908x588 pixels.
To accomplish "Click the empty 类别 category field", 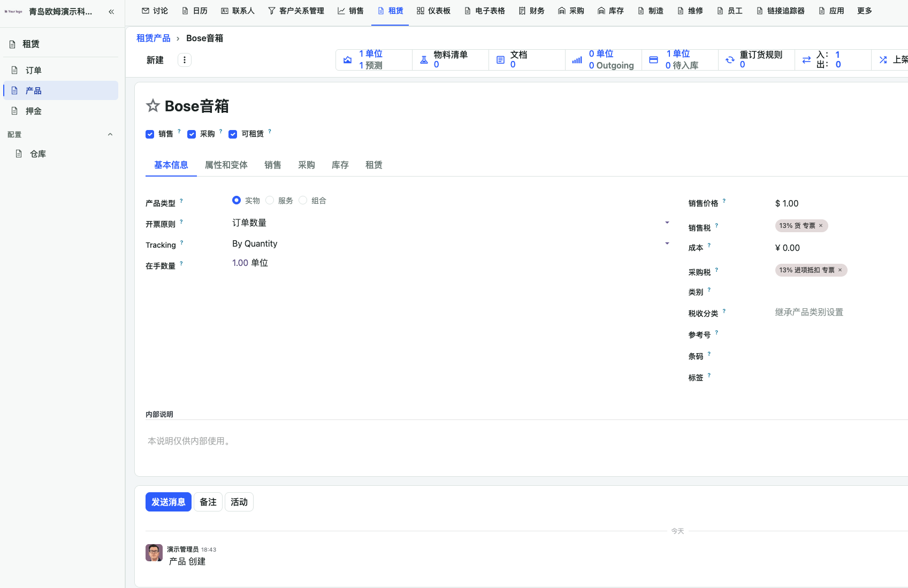I will [x=841, y=292].
